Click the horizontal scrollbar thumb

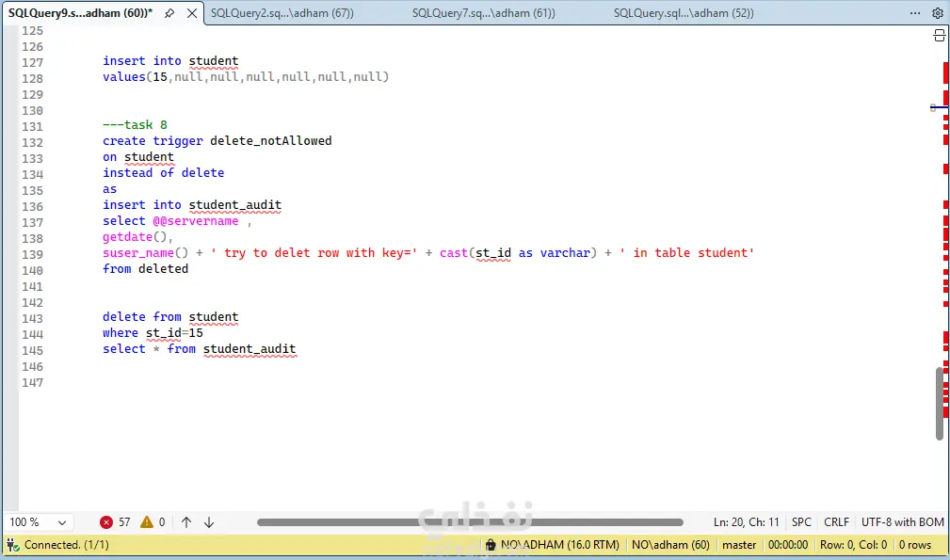coord(470,521)
